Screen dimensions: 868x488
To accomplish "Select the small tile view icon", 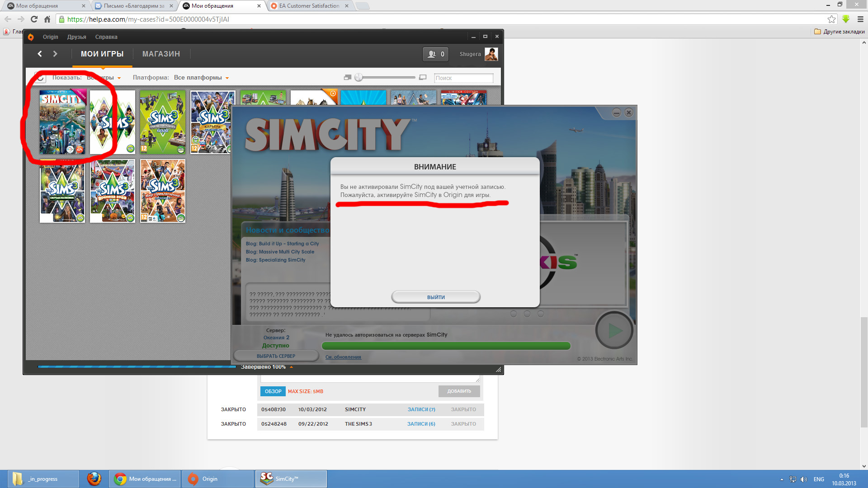I will click(347, 78).
